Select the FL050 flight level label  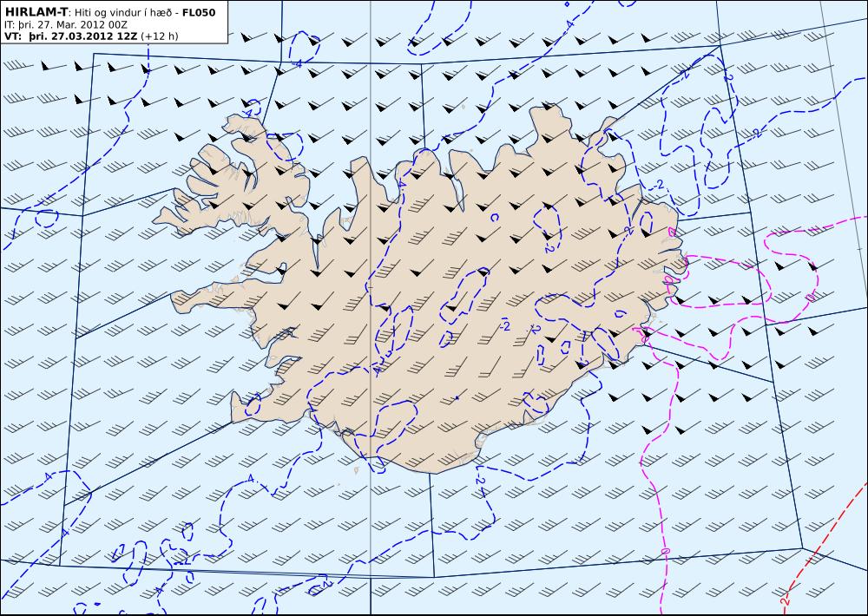coord(199,11)
